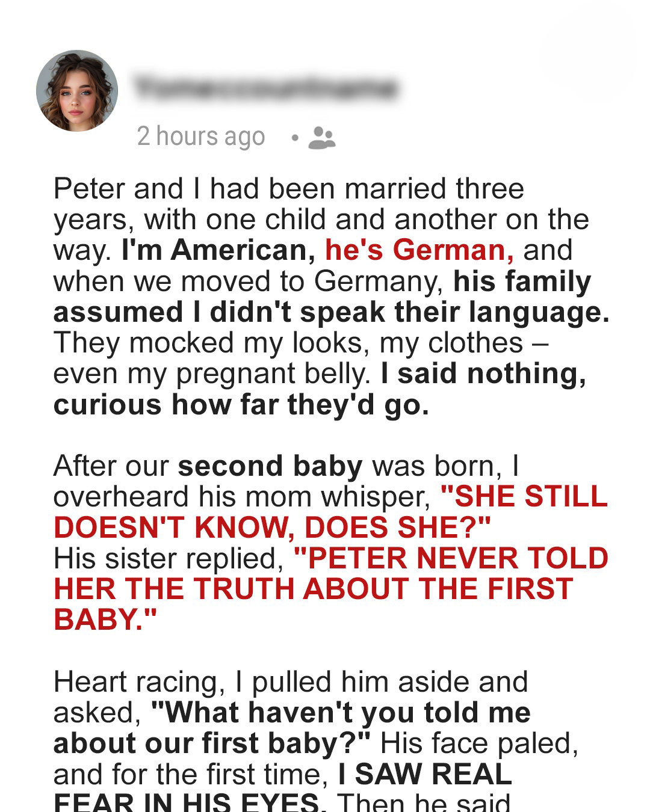Viewport: 650px width, 812px height.
Task: Click "assumed I didn't speak their language."
Action: [x=332, y=312]
